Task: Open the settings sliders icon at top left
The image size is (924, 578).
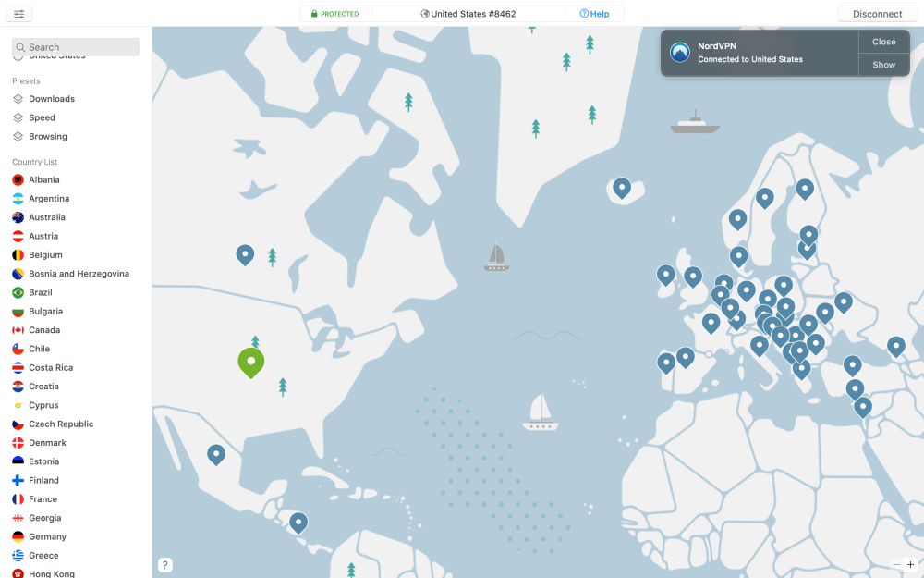Action: [18, 14]
